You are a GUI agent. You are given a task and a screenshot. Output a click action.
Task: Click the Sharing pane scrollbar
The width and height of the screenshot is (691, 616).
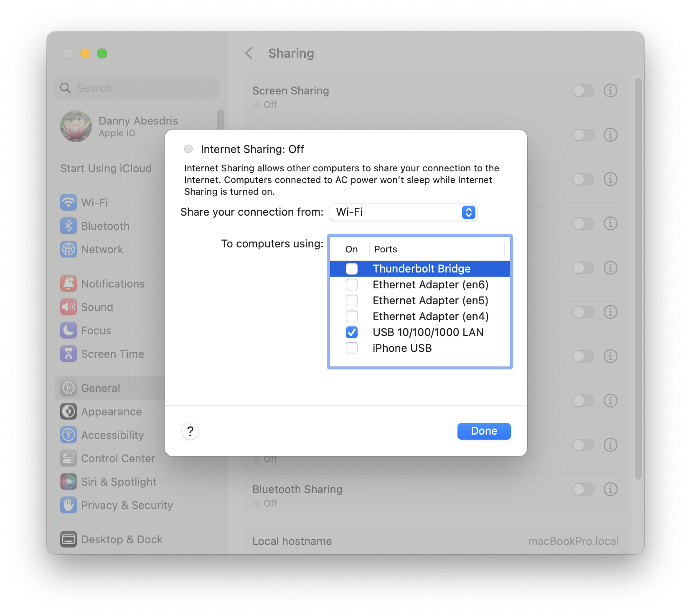click(x=638, y=278)
